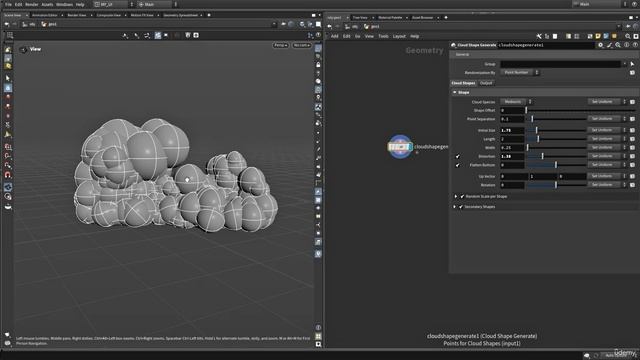Screen dimensions: 640x360
Task: Click the grid layout icon in the network toolbar
Action: tap(577, 36)
